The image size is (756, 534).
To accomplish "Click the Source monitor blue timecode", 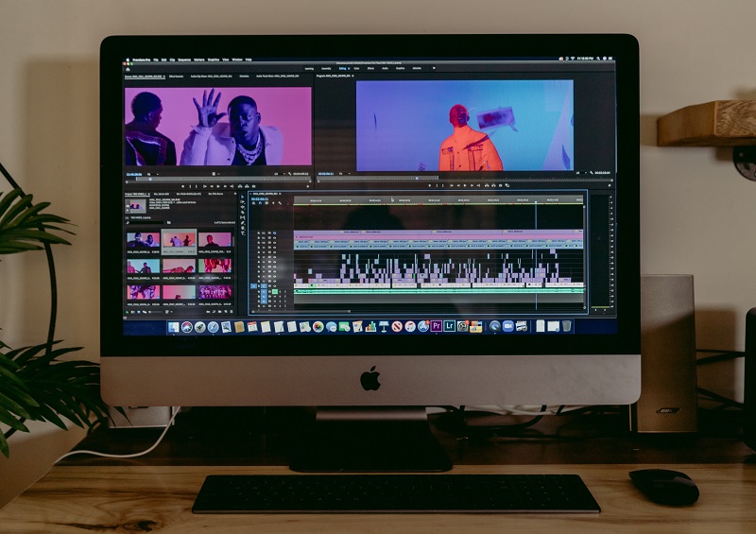I will [x=134, y=174].
